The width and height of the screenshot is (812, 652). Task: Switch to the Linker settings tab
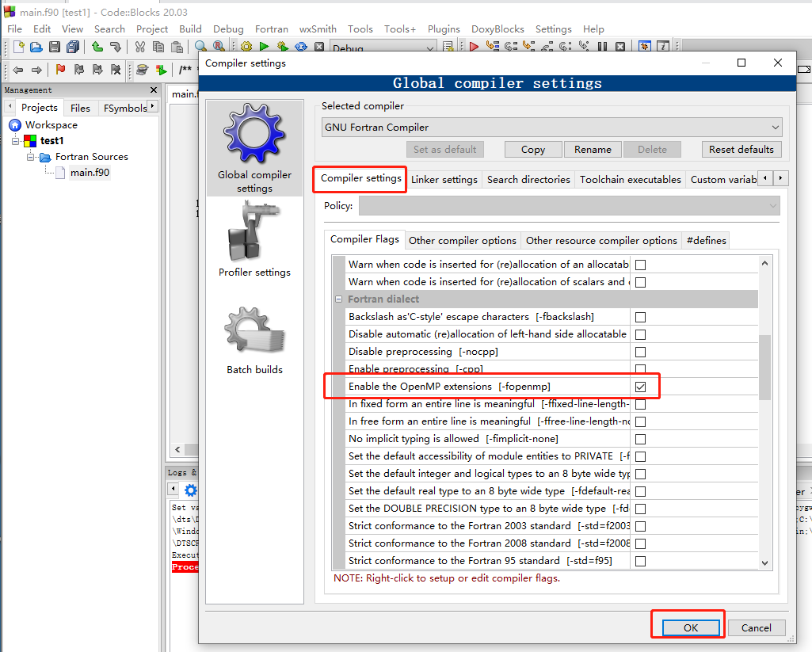pos(444,179)
